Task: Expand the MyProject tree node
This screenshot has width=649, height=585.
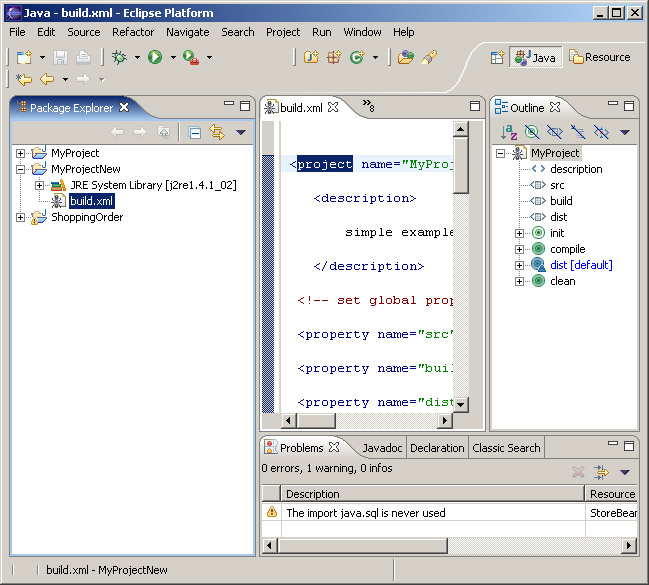Action: tap(21, 153)
